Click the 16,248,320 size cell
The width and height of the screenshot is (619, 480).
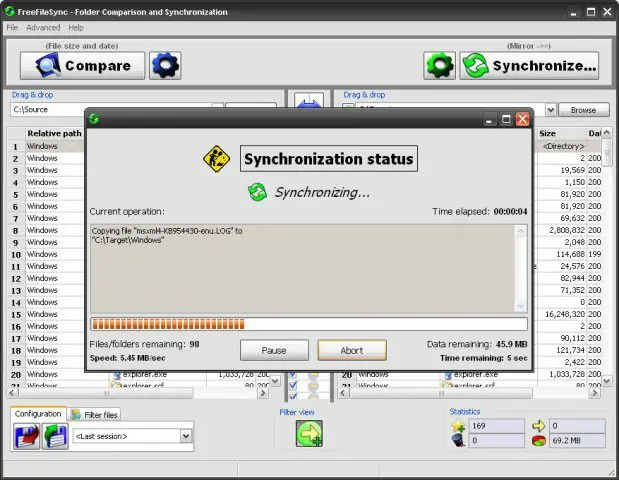[565, 314]
